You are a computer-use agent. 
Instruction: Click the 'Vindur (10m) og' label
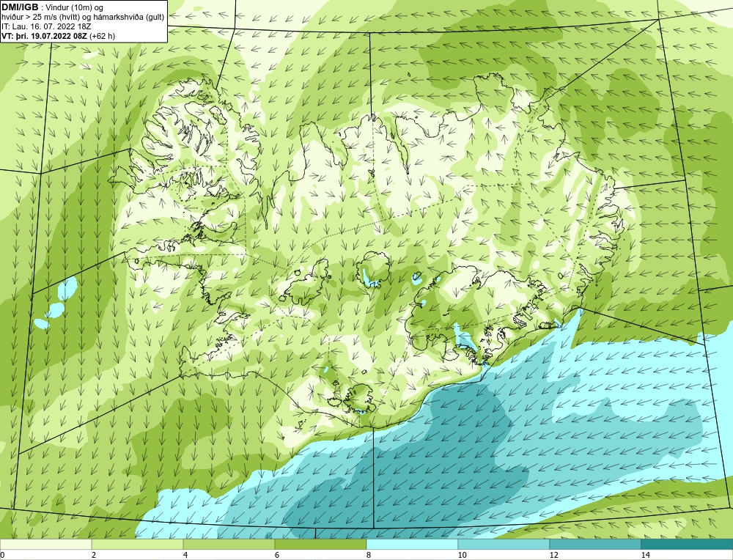point(75,8)
